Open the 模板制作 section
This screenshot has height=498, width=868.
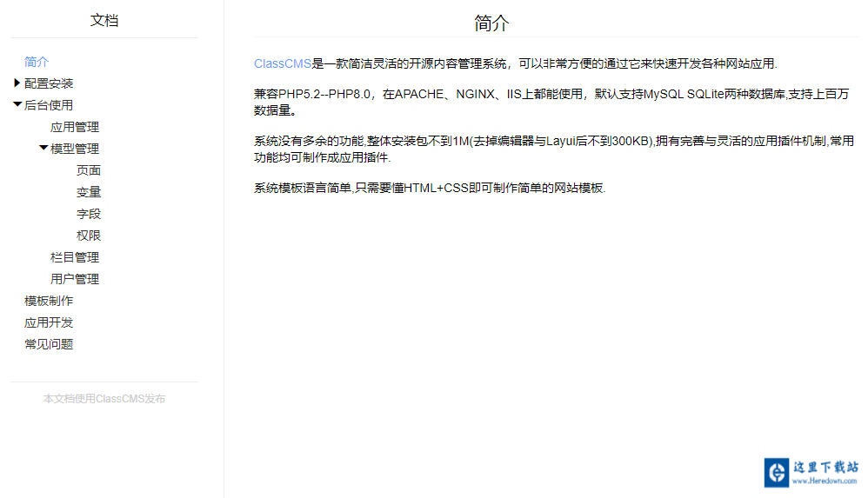pyautogui.click(x=49, y=301)
